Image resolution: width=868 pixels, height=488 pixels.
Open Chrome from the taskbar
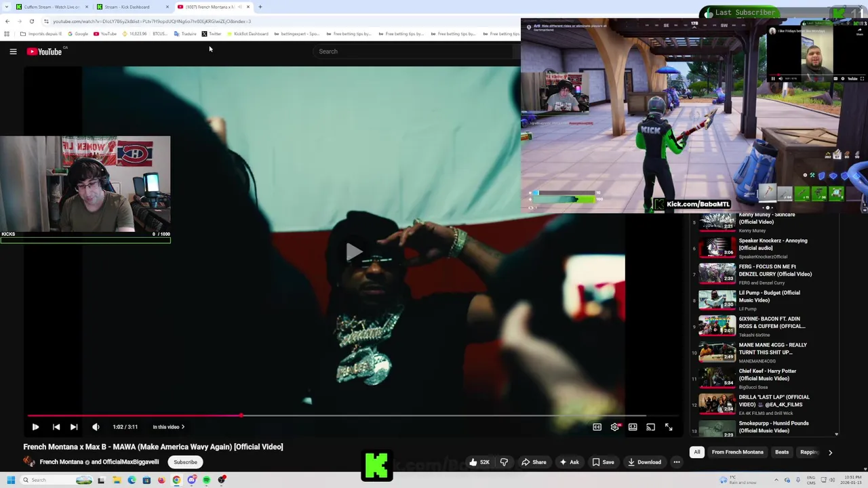tap(176, 480)
